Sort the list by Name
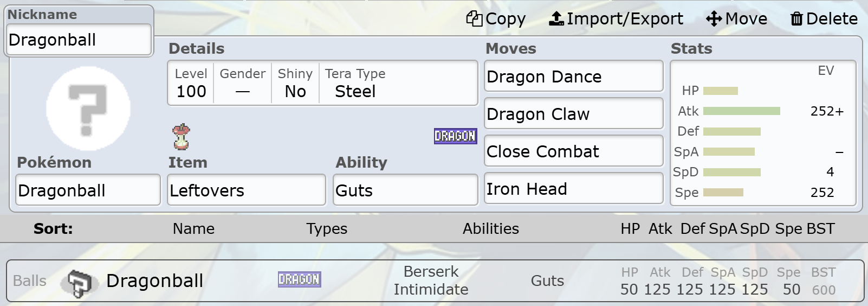Viewport: 868px width, 306px height. click(x=193, y=229)
